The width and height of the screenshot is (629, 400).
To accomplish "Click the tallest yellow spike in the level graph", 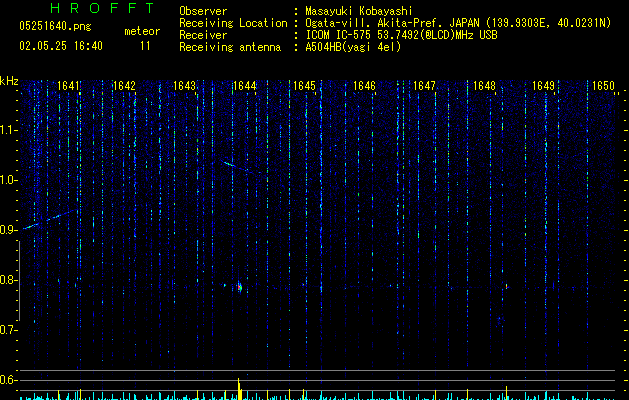I will pos(239,388).
